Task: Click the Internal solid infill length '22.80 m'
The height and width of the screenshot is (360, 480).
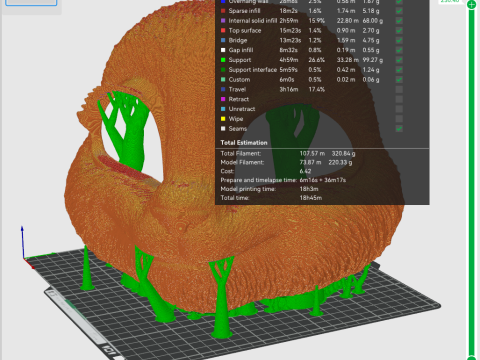Action: (348, 21)
